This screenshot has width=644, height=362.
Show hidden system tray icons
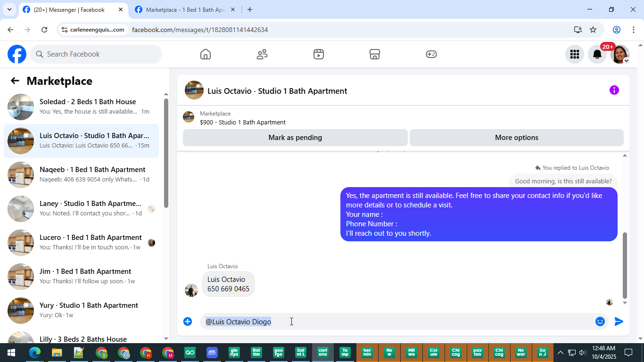(x=560, y=353)
